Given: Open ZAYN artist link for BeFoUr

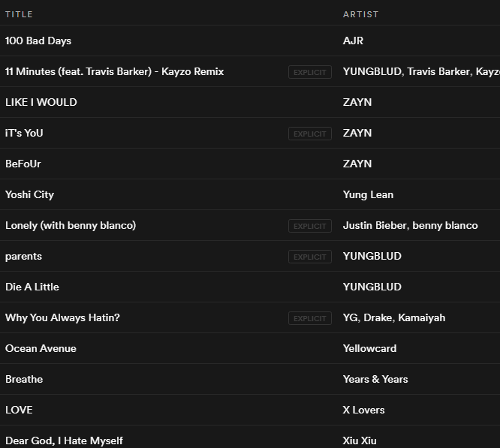Looking at the screenshot, I should (357, 164).
